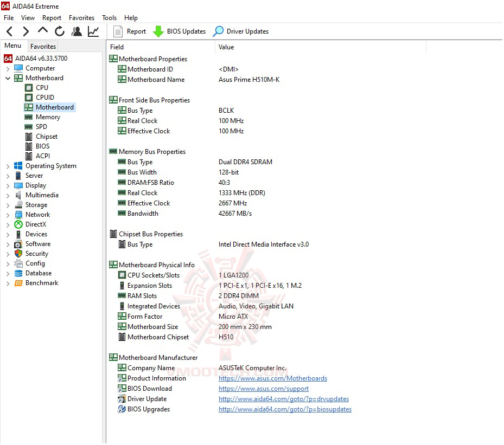The height and width of the screenshot is (445, 504).
Task: Select the Computer tree icon
Action: (18, 68)
